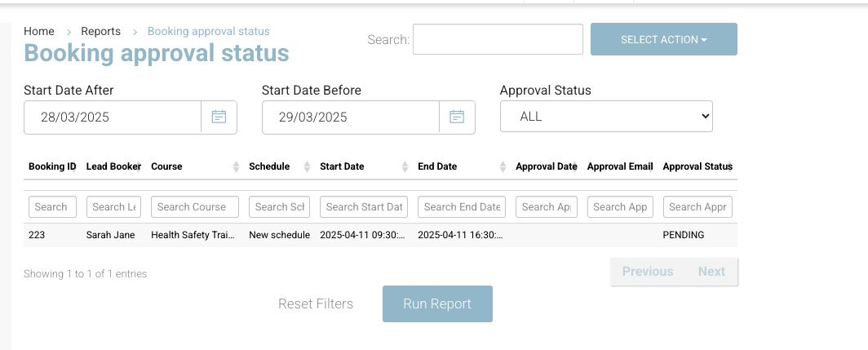The width and height of the screenshot is (868, 350).
Task: Click the Run Report button
Action: click(x=437, y=303)
